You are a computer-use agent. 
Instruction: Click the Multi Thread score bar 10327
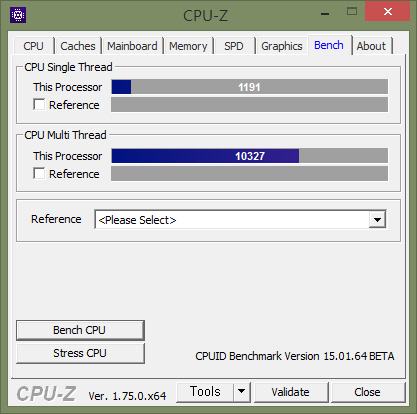[250, 156]
